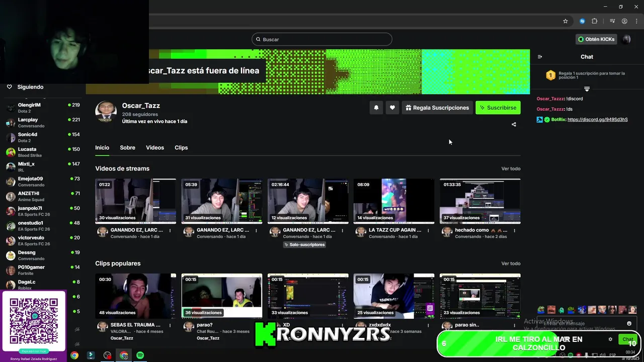
Task: Open the 08:09 LA TAZZ CUP thumbnail
Action: [x=394, y=201]
